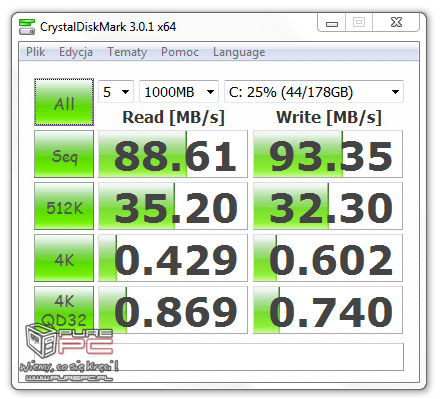This screenshot has height=399, width=441.
Task: Open the Plik menu
Action: pos(35,52)
